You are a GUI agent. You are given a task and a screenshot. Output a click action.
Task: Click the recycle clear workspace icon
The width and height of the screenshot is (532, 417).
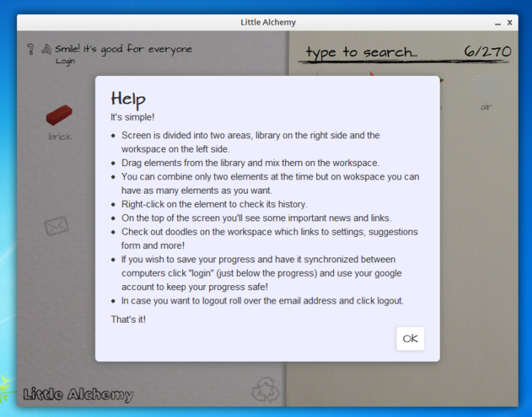[x=265, y=389]
